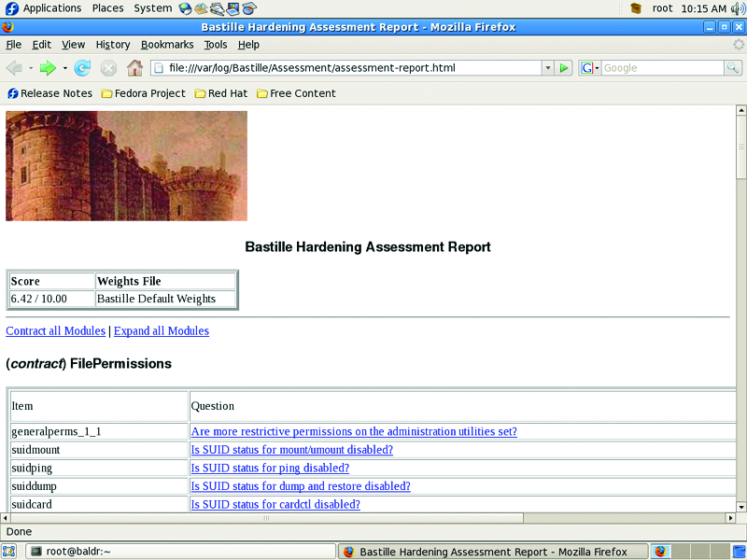The height and width of the screenshot is (560, 747).
Task: Click in the Google search box
Action: point(661,68)
